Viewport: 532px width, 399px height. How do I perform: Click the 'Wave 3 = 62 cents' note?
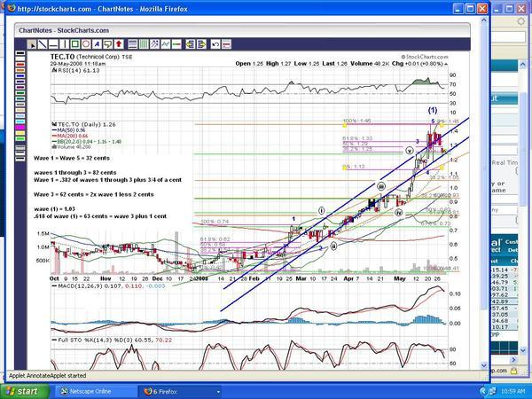click(x=94, y=194)
